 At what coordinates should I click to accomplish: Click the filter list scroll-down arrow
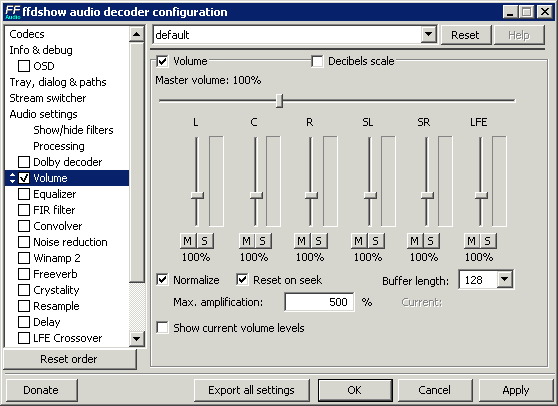tap(137, 338)
